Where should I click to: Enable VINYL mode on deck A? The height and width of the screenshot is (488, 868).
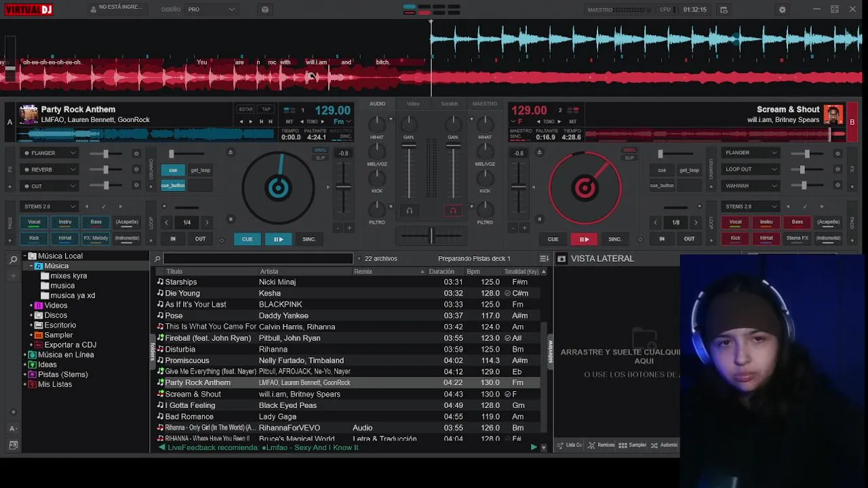pyautogui.click(x=320, y=150)
